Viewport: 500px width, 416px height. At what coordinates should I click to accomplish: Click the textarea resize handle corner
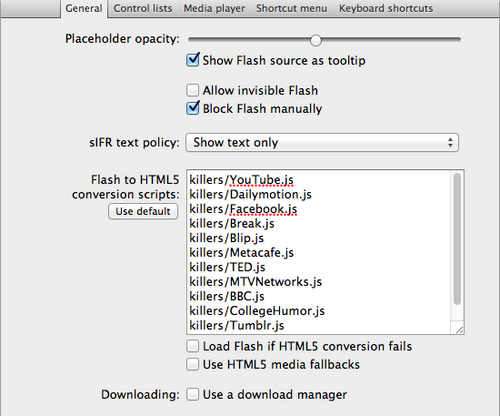tap(459, 330)
